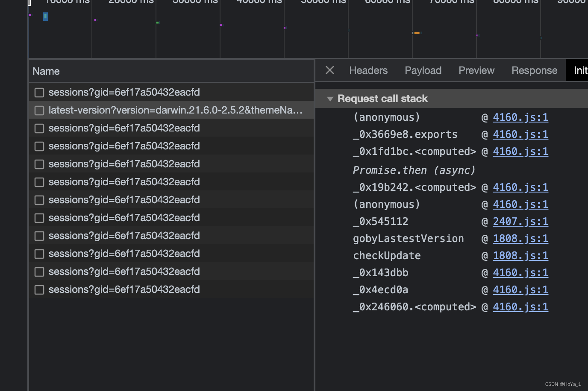Click the gobyLastestVersion function name
This screenshot has width=588, height=391.
point(408,239)
